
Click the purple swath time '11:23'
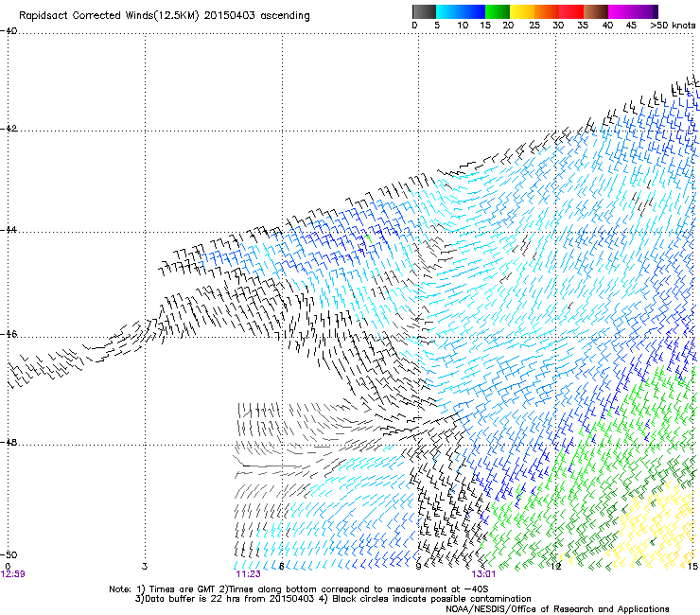coord(248,574)
